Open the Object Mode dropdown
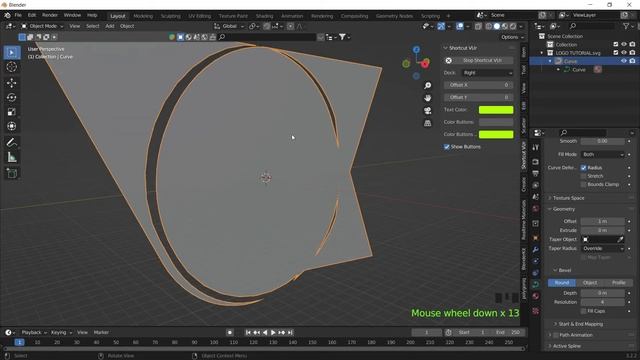 click(42, 26)
